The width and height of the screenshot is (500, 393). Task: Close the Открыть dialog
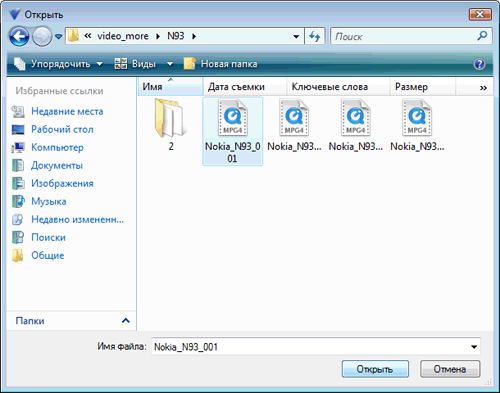coord(480,14)
